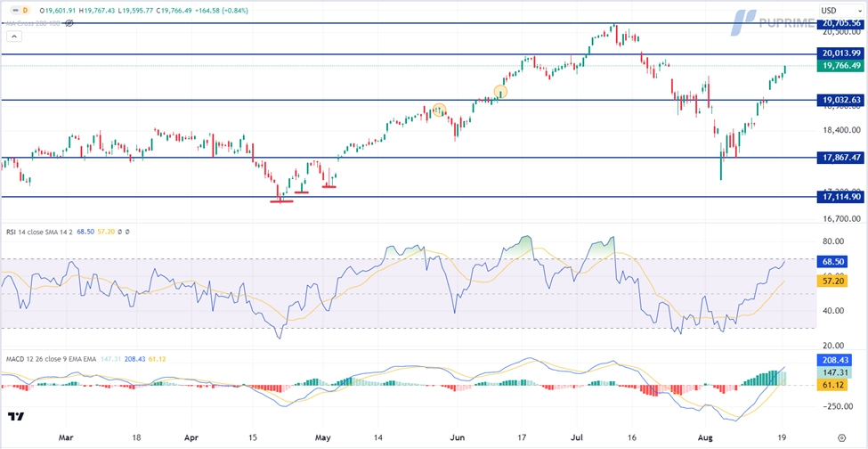The height and width of the screenshot is (449, 868).
Task: Click the 19,032.63 price level label
Action: [x=841, y=100]
